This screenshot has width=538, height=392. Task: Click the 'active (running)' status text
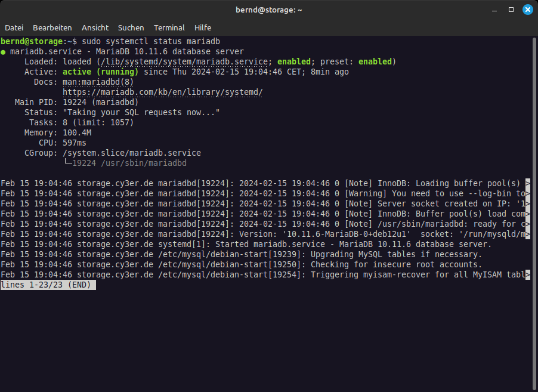101,72
